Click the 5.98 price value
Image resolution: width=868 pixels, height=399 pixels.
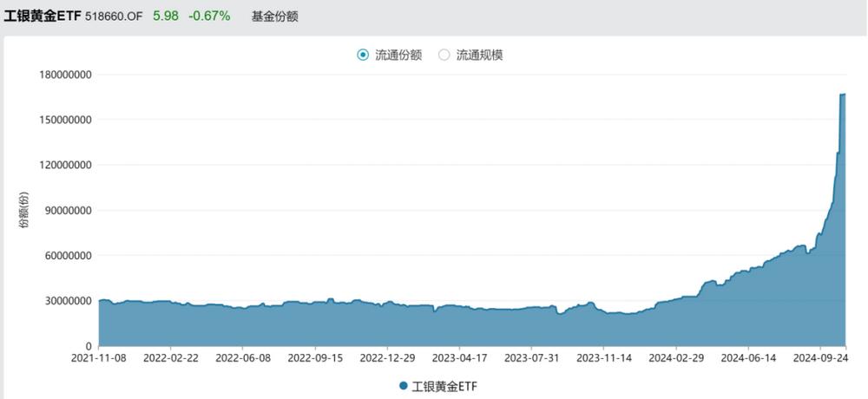pos(166,16)
